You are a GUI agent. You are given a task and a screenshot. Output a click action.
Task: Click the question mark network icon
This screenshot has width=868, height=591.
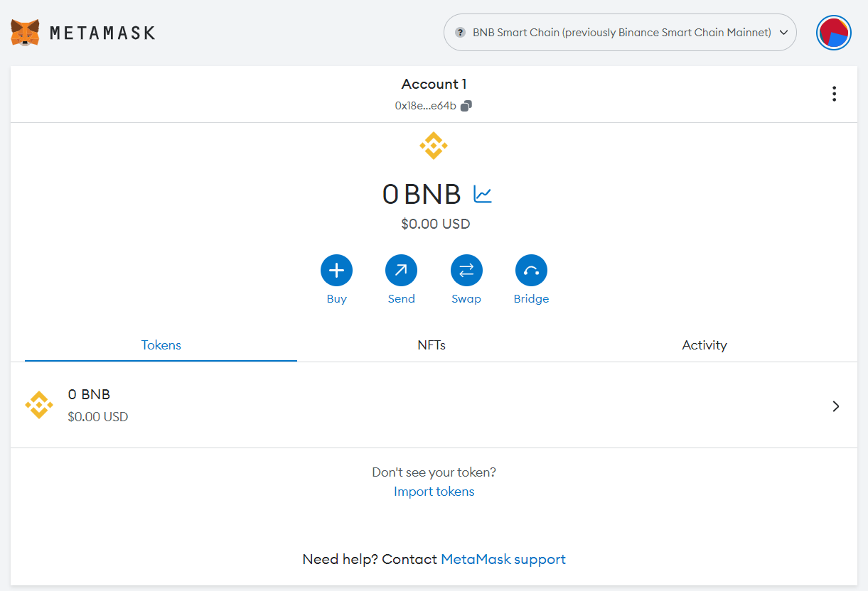pos(460,33)
